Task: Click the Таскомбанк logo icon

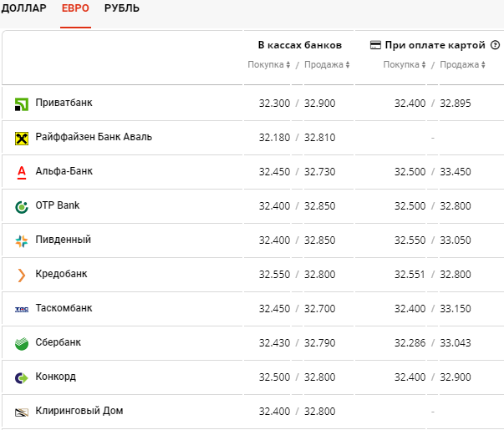Action: coord(22,309)
